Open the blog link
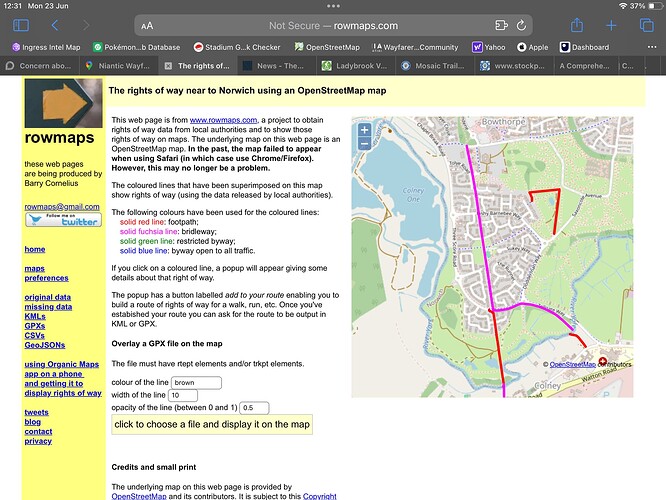 pos(33,422)
